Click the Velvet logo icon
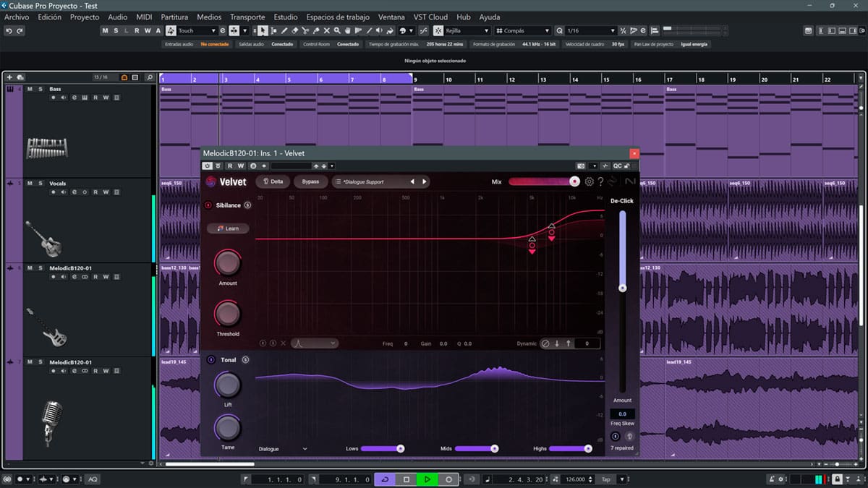Screen dimensions: 868x488 (211, 181)
